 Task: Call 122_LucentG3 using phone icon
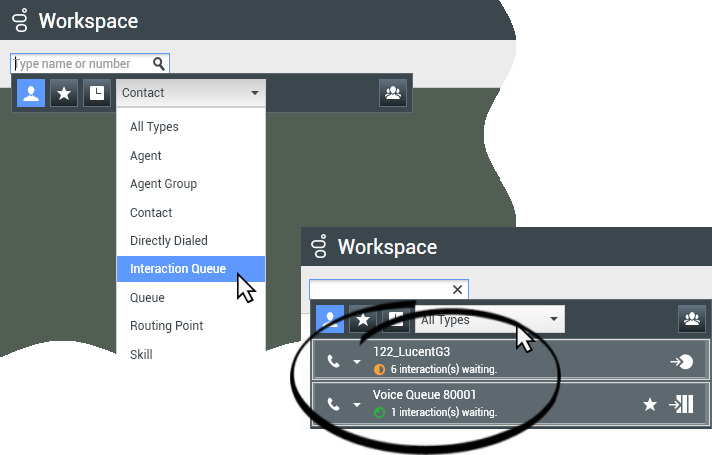click(334, 361)
